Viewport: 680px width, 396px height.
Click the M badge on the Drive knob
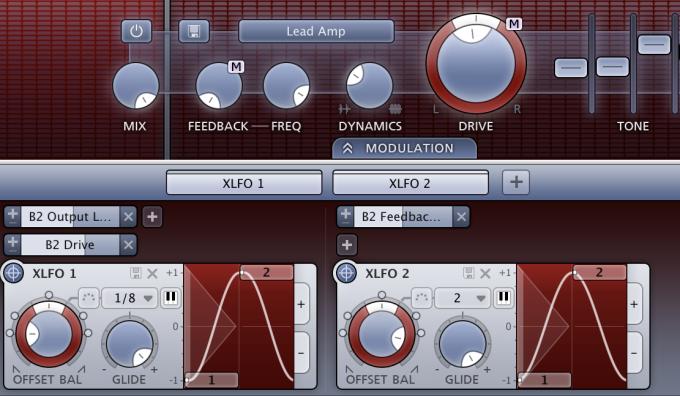[x=514, y=24]
